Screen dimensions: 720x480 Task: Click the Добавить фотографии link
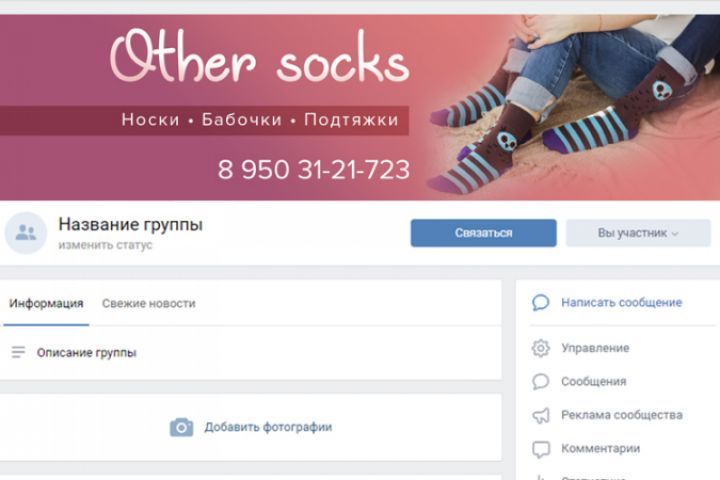[268, 427]
